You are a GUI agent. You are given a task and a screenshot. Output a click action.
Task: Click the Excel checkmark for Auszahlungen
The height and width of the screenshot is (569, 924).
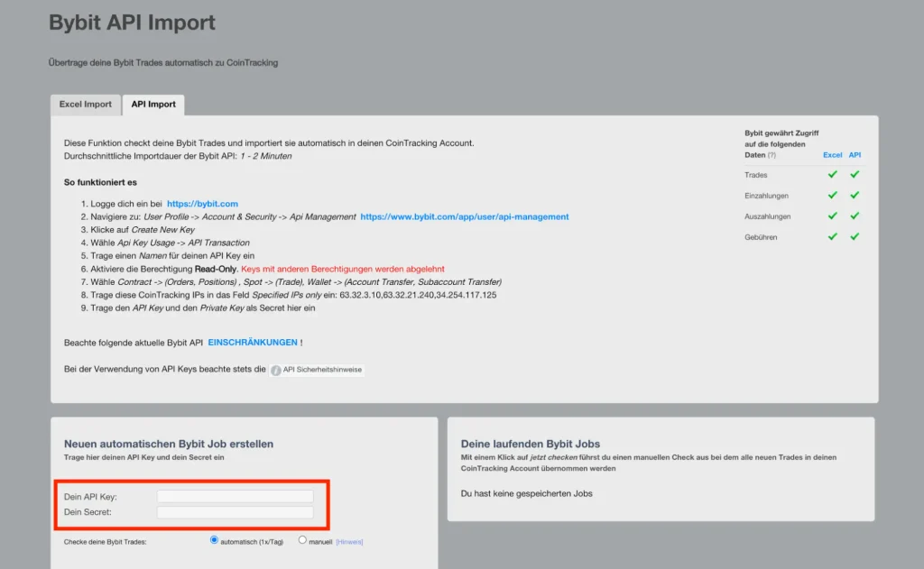click(x=833, y=216)
